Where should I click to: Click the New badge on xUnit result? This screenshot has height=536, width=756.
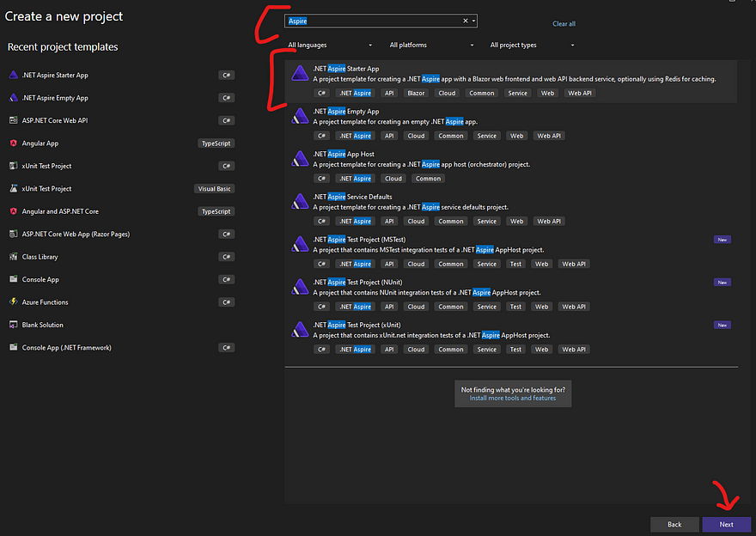click(722, 325)
